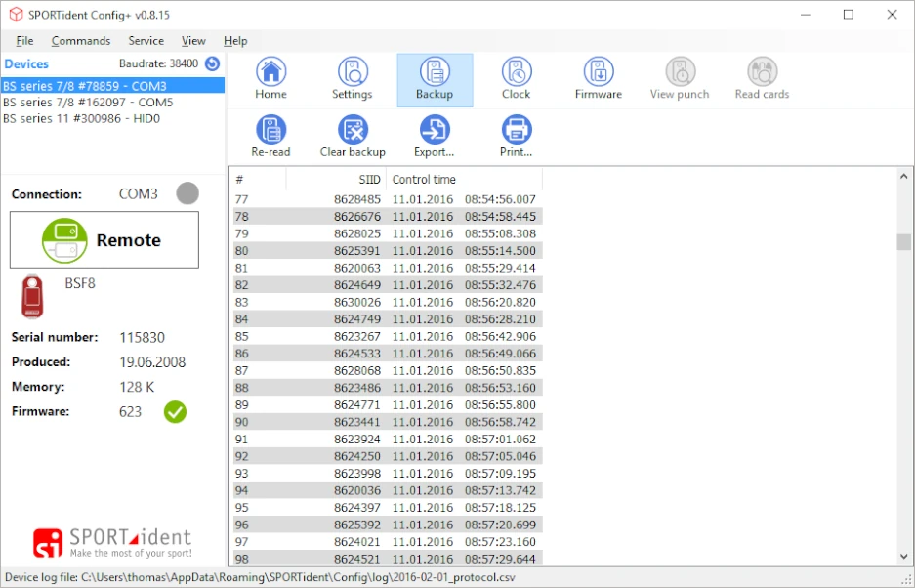Click the scrollbar up arrow
The height and width of the screenshot is (588, 915).
pos(904,176)
